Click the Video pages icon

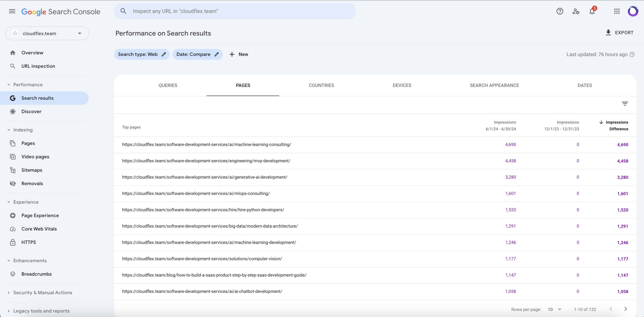(13, 157)
